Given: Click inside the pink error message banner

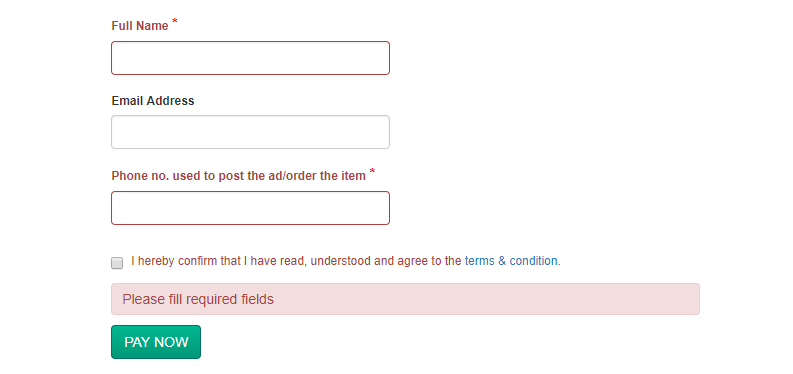Looking at the screenshot, I should (x=405, y=299).
